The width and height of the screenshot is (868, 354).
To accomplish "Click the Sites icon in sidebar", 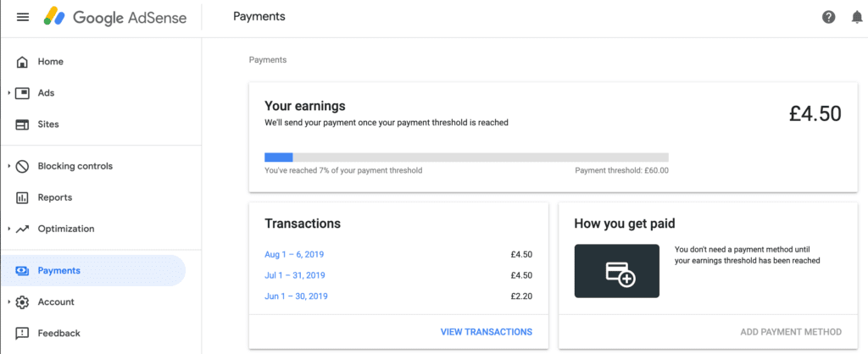I will pos(22,124).
